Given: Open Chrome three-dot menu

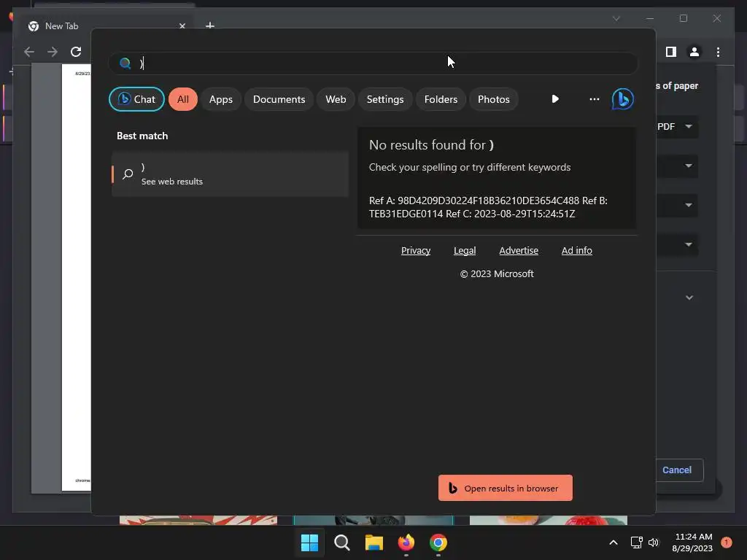Looking at the screenshot, I should [718, 52].
